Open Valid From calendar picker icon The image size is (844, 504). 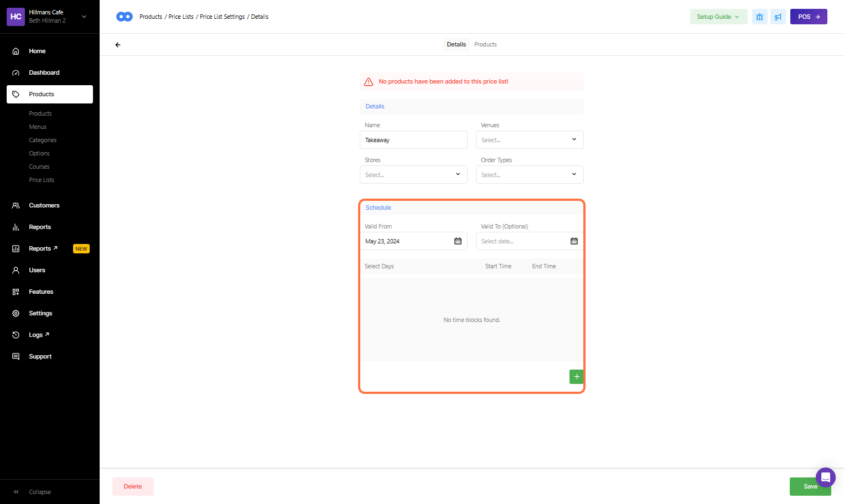click(458, 241)
